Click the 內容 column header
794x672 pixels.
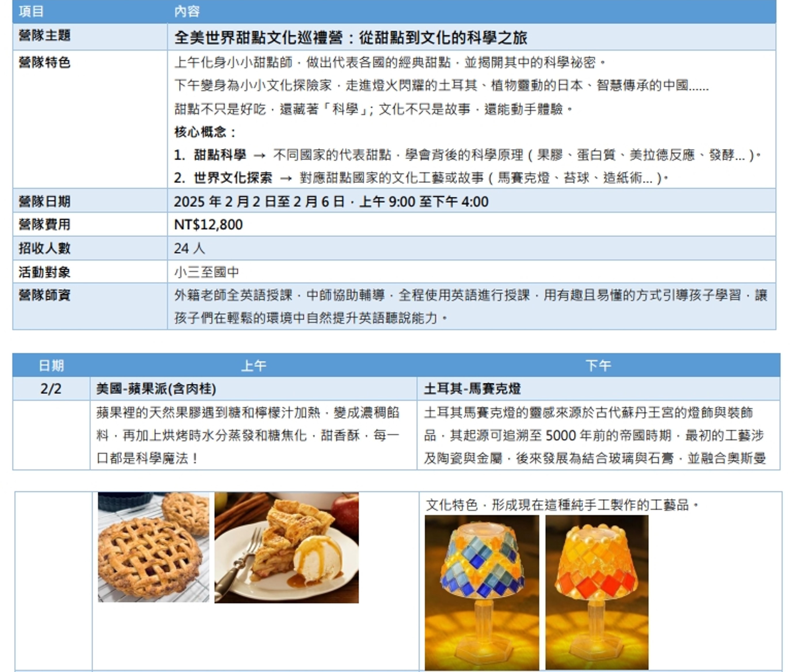(187, 12)
